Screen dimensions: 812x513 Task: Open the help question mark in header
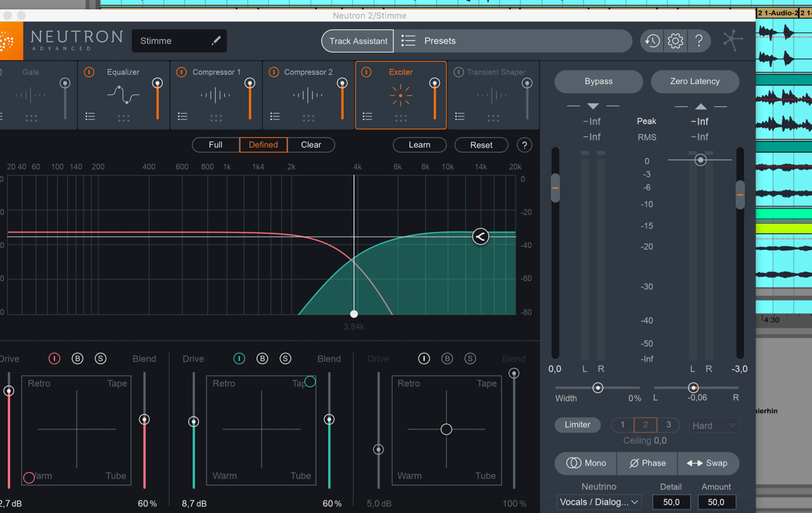point(699,41)
